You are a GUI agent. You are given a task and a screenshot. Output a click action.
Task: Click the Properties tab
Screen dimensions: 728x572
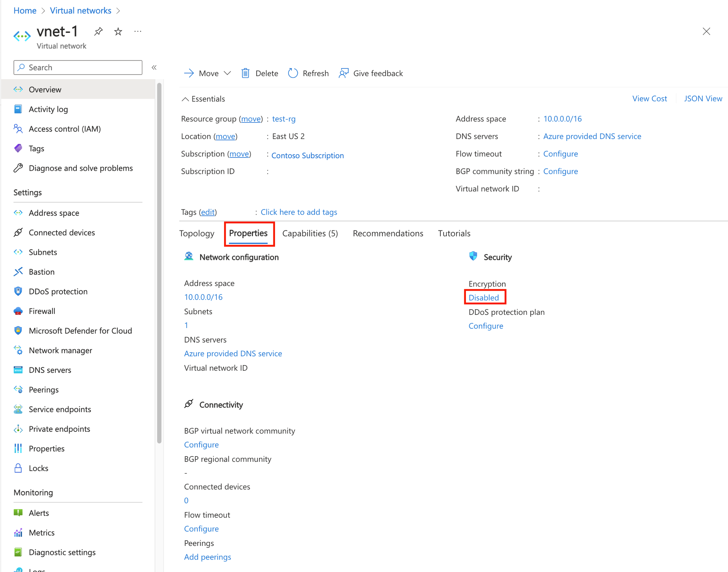(248, 233)
